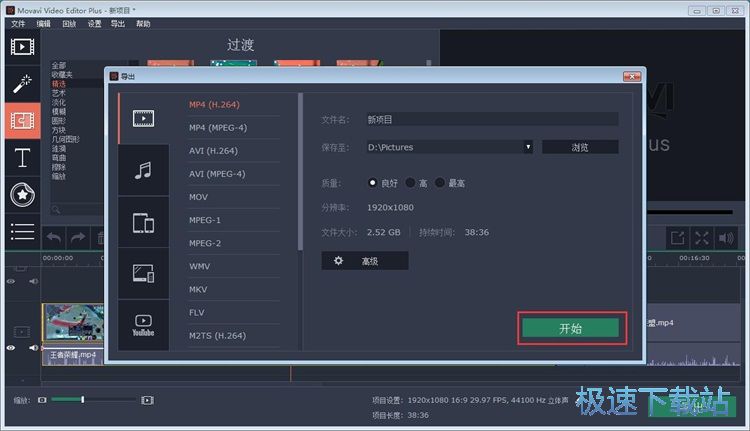
Task: Select the 高 quality radio button
Action: coord(411,183)
